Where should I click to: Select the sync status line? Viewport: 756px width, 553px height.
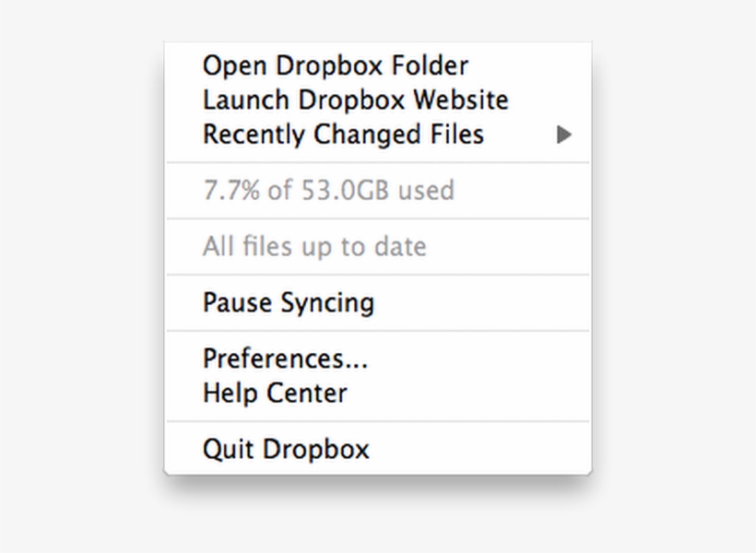coord(314,247)
